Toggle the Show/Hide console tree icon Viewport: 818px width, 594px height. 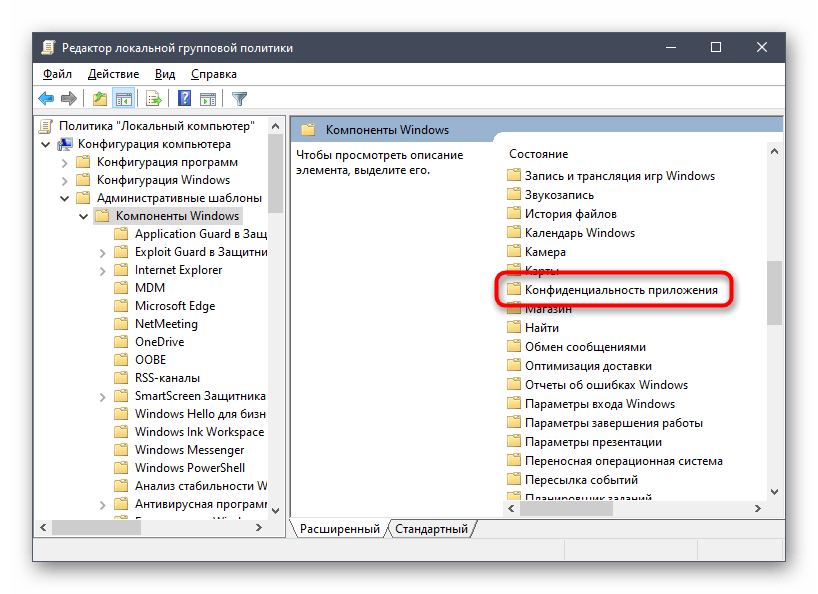124,98
